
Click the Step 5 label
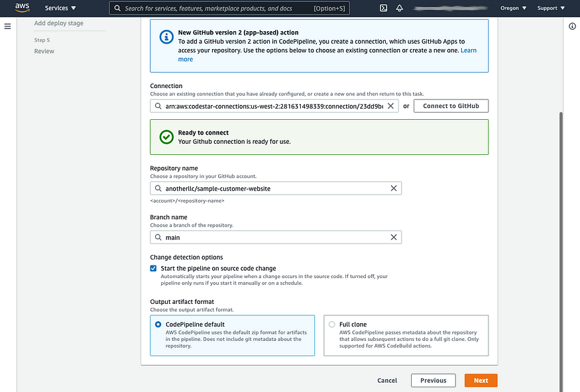coord(42,40)
